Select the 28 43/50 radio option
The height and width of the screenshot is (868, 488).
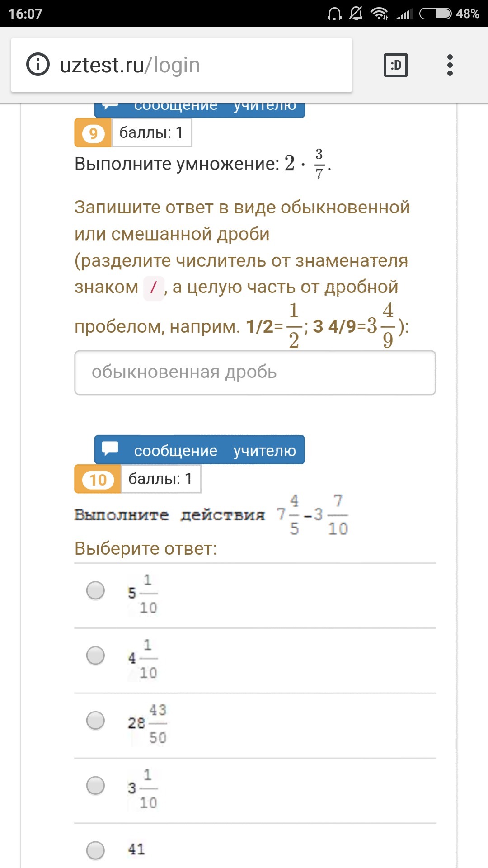(x=95, y=721)
